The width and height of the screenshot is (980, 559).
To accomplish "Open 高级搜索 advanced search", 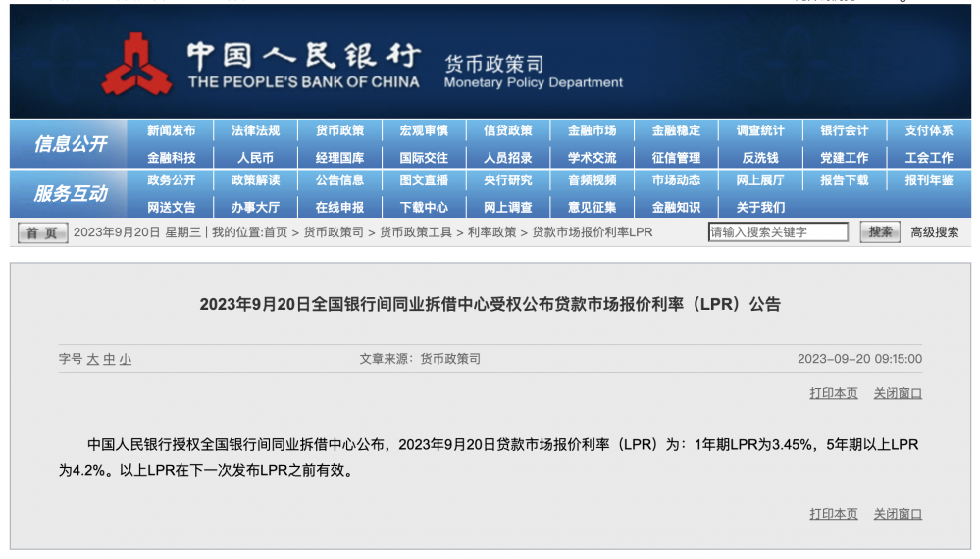I will tap(934, 232).
